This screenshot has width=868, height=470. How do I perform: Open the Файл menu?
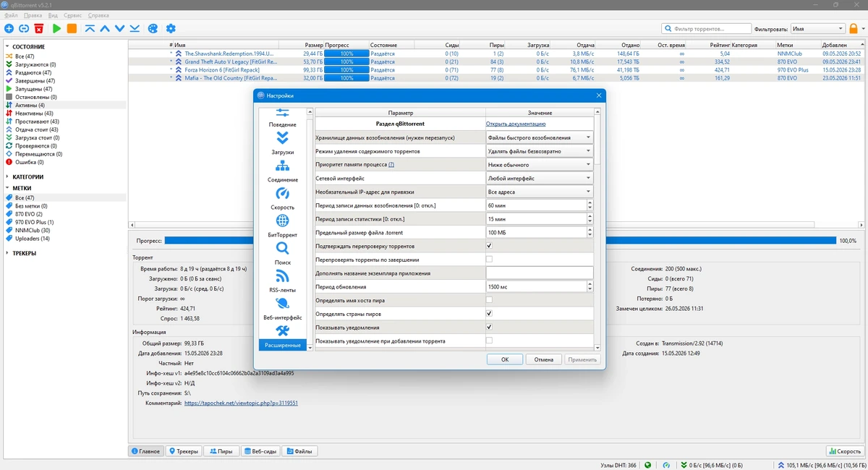[11, 15]
